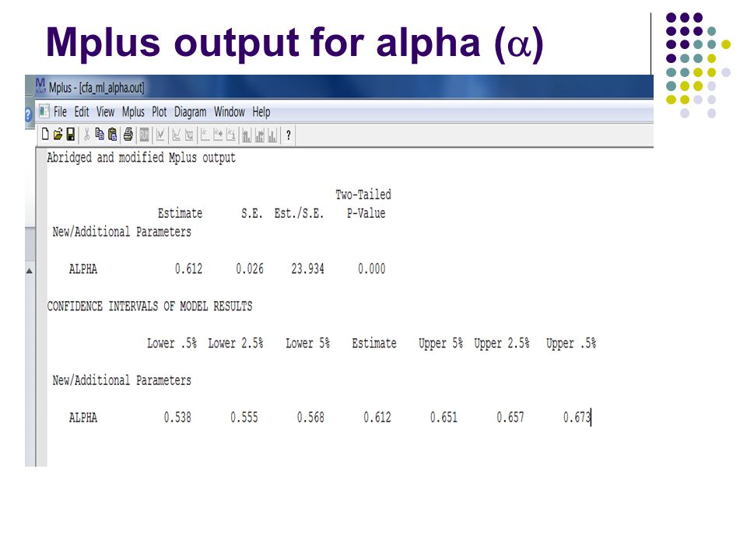Click the P-Value 0.000
Screen dimensions: 747x560
point(372,269)
